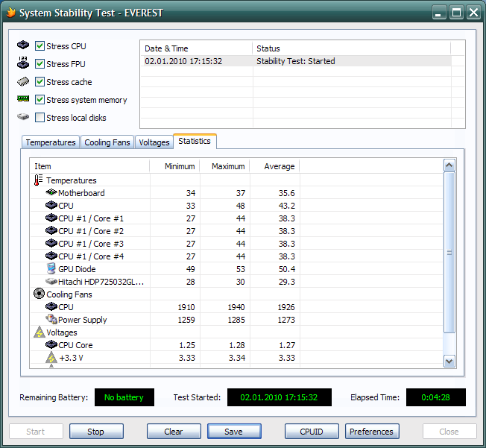Click the thermometer icon beside Temperatures

click(39, 180)
